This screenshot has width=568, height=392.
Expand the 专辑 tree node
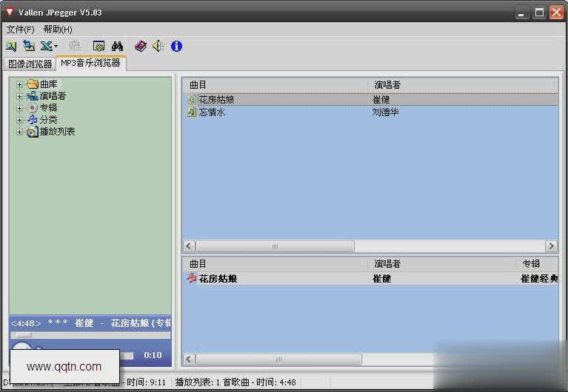click(19, 108)
